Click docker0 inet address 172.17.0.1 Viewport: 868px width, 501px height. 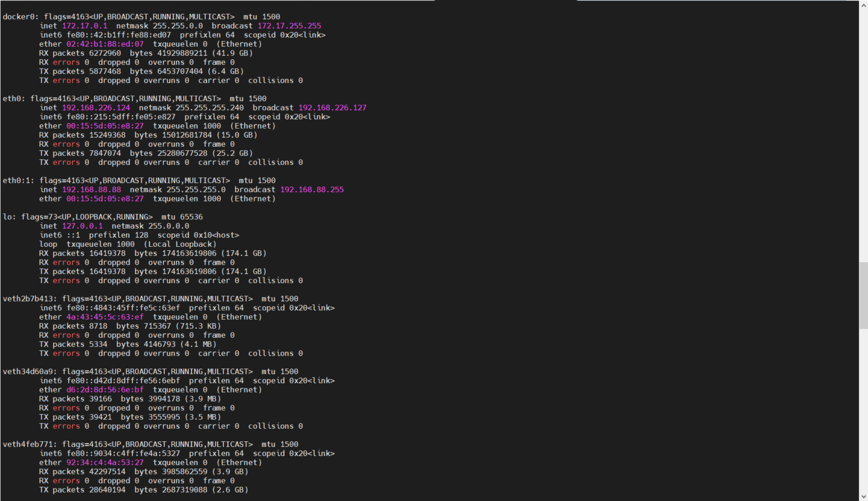point(85,26)
